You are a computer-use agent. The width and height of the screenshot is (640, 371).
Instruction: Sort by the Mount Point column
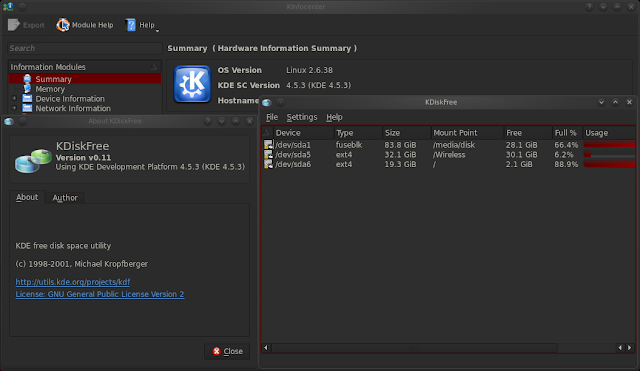coord(467,133)
